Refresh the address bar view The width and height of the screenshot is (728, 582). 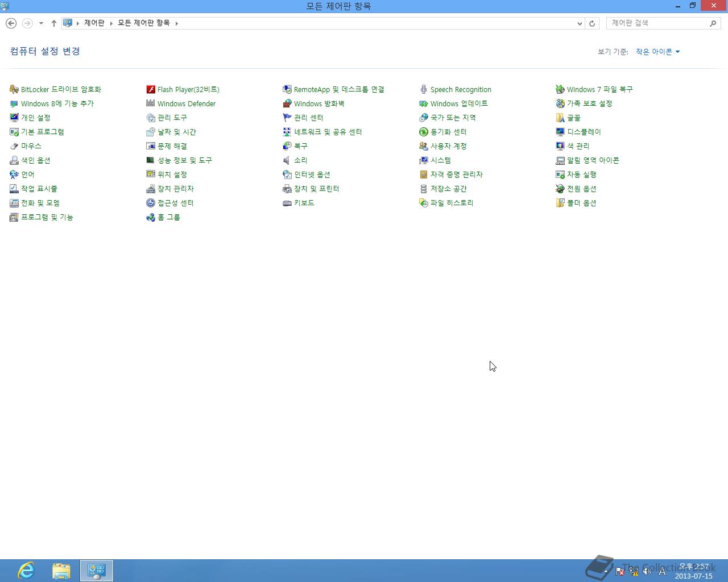tap(592, 23)
